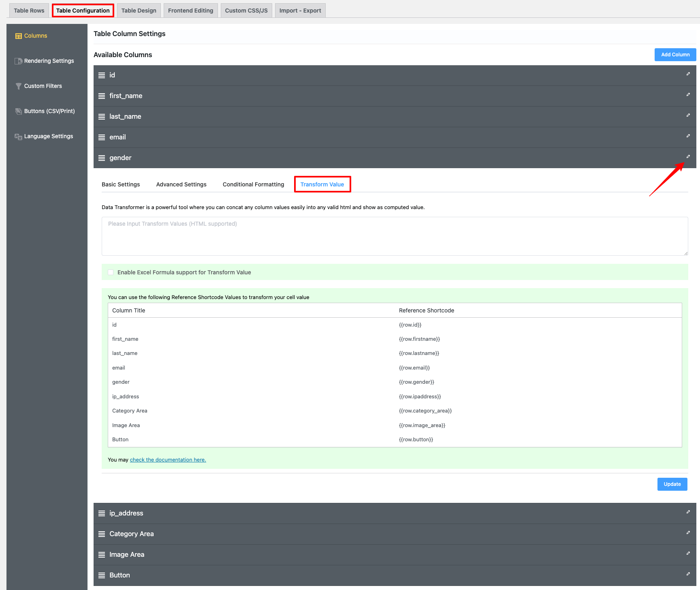Click the Transform Values text area
700x590 pixels.
coord(395,236)
